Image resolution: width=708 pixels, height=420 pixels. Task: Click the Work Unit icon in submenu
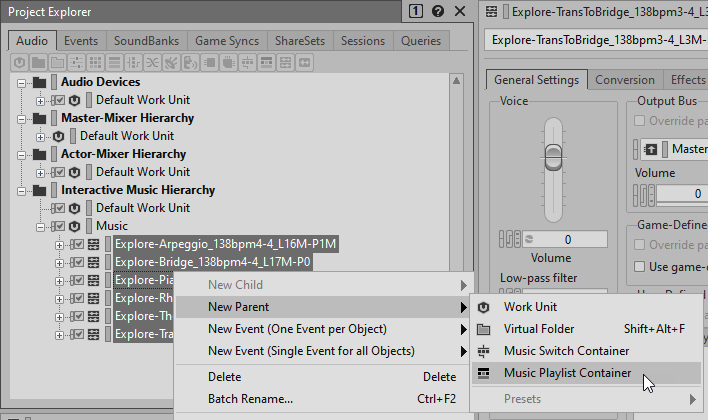(x=484, y=307)
